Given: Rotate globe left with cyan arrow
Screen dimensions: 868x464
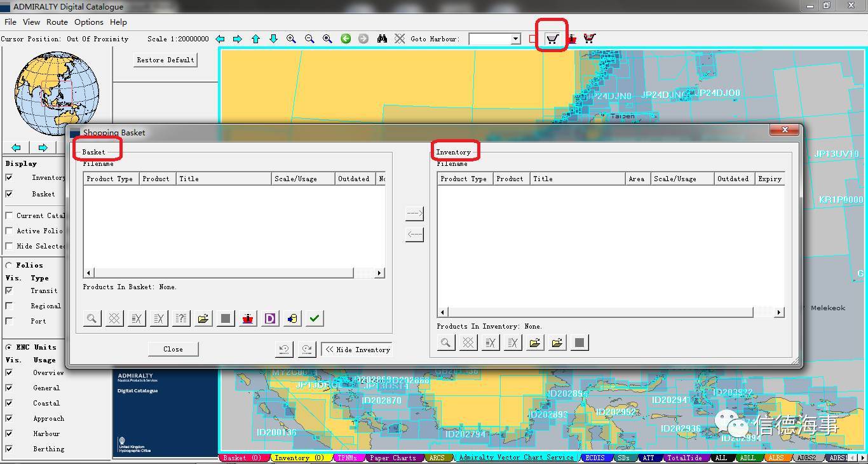Looking at the screenshot, I should click(x=17, y=147).
